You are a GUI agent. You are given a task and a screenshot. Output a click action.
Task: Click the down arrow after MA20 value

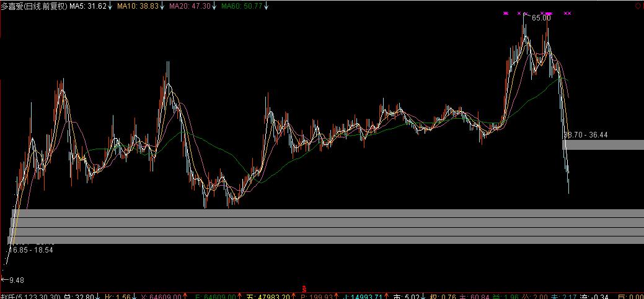pos(214,6)
